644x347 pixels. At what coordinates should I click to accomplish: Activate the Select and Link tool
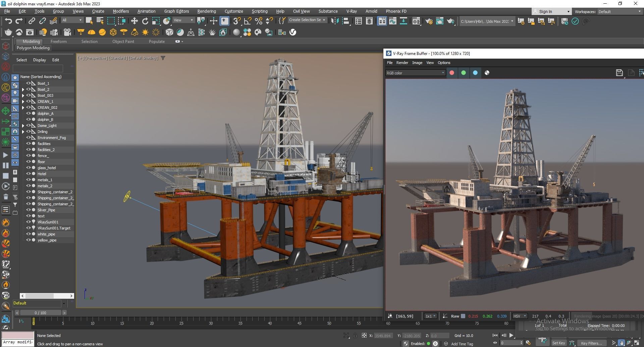(32, 21)
